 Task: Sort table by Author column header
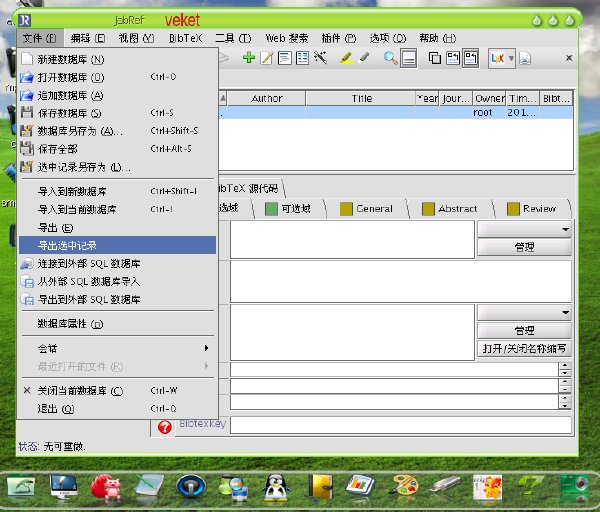pyautogui.click(x=267, y=98)
